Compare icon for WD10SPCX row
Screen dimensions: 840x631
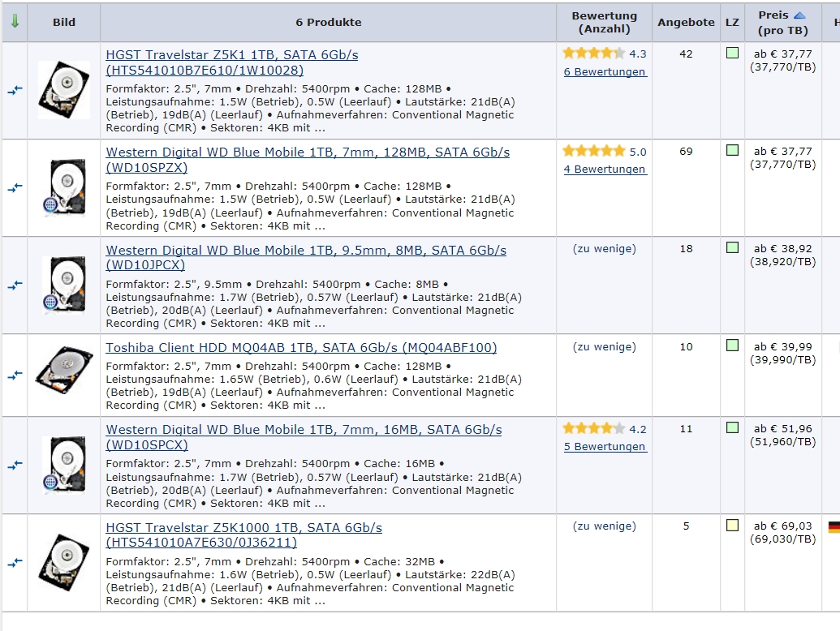[x=15, y=465]
